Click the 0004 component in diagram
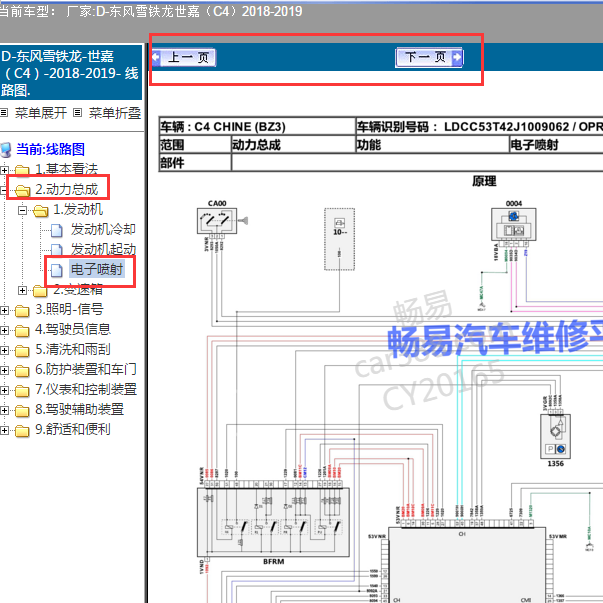This screenshot has width=603, height=603. [513, 225]
